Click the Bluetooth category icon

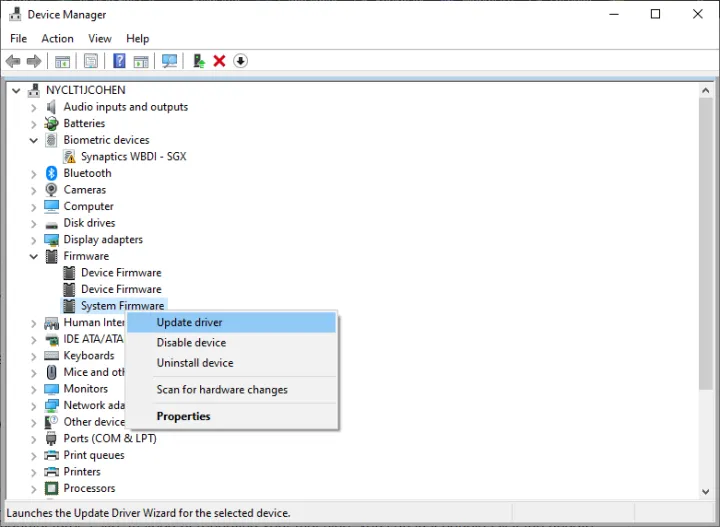pyautogui.click(x=52, y=173)
